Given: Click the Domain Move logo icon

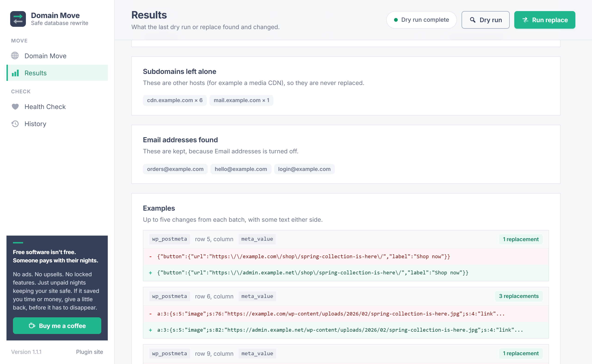Looking at the screenshot, I should (x=18, y=19).
